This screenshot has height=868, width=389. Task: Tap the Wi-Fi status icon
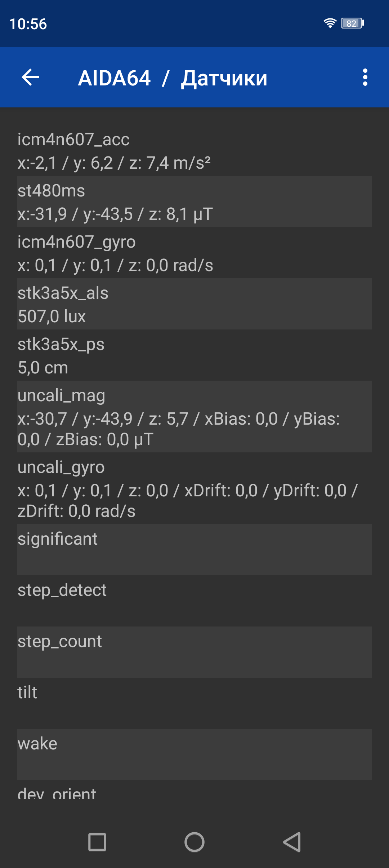330,23
